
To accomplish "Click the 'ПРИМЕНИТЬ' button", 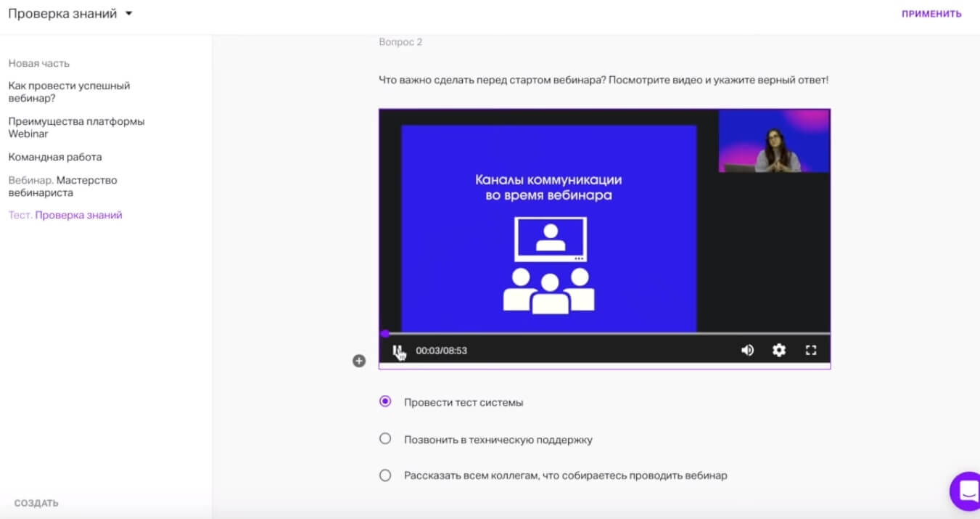I will point(931,14).
